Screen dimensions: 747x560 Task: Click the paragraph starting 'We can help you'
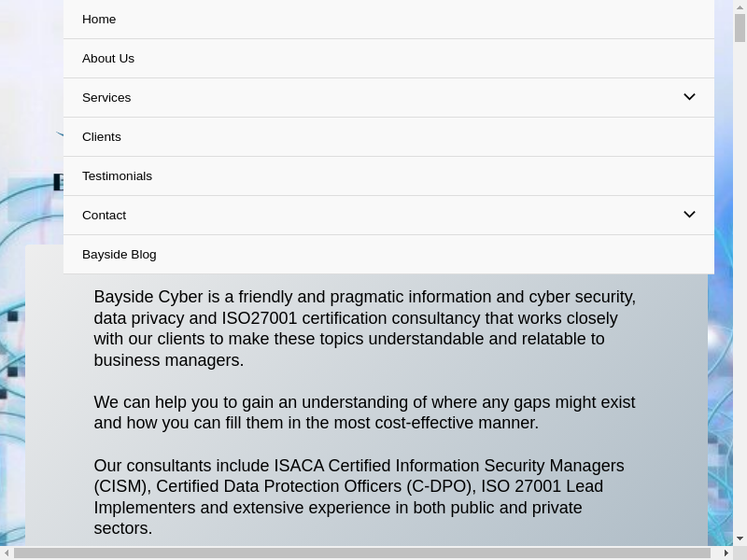point(364,413)
